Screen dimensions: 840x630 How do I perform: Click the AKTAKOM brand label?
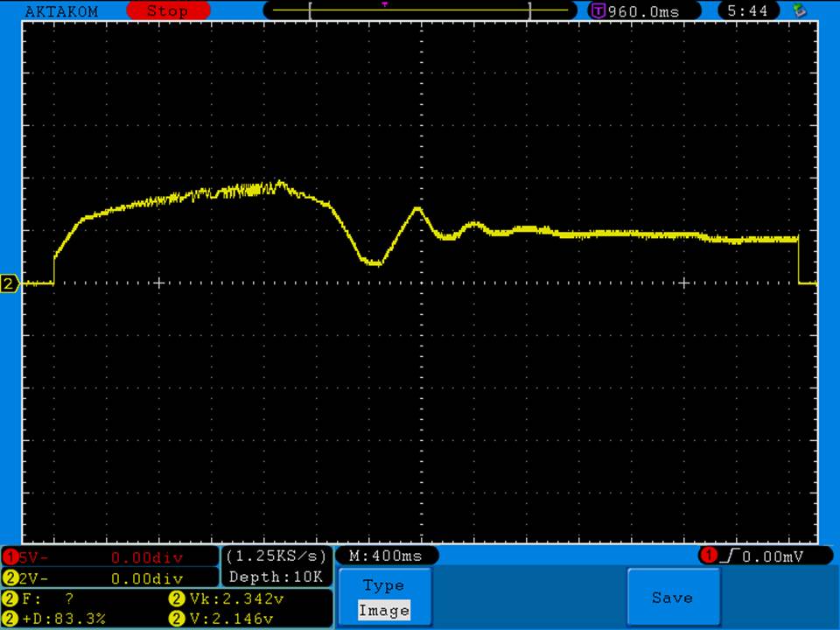point(61,11)
